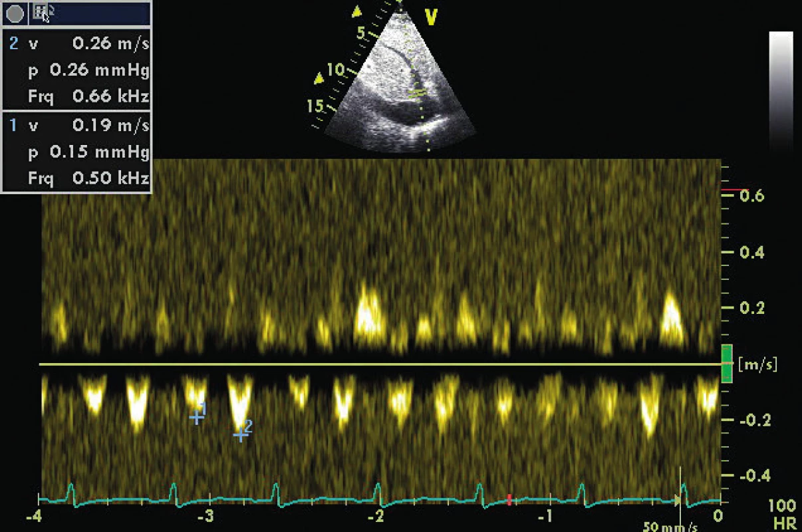Click the 0.2 velocity scale label
The width and height of the screenshot is (802, 532).
click(751, 308)
